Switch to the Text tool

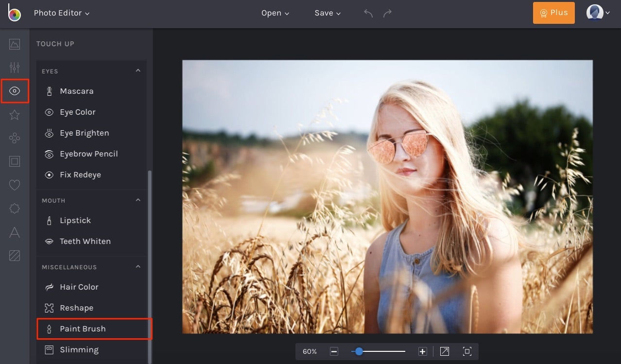(x=15, y=232)
